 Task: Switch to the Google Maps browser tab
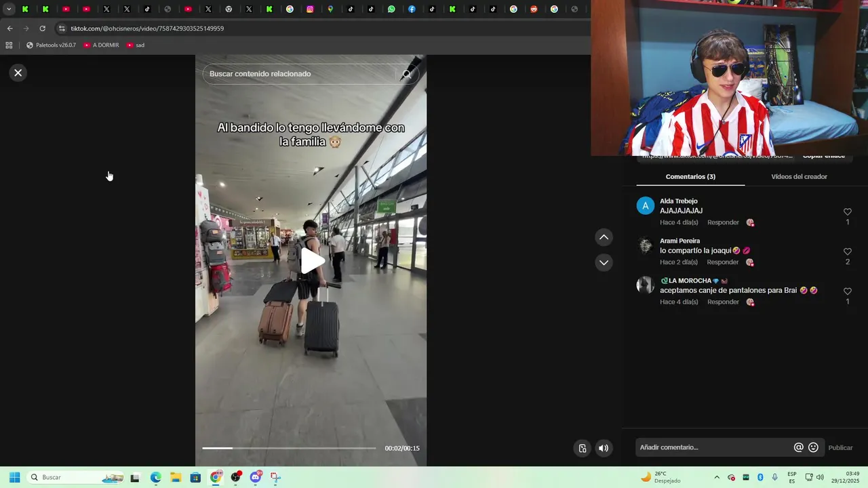(x=330, y=9)
